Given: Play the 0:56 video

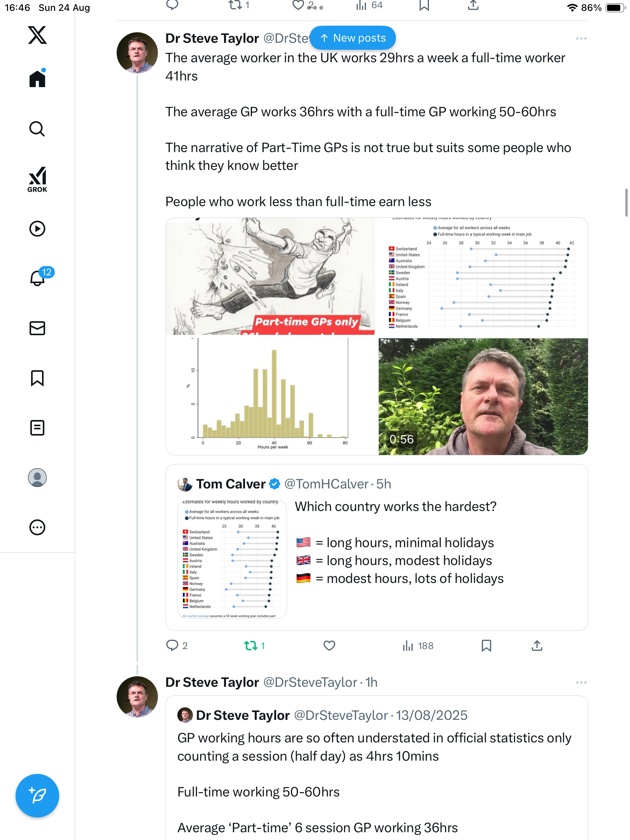Looking at the screenshot, I should coord(483,396).
